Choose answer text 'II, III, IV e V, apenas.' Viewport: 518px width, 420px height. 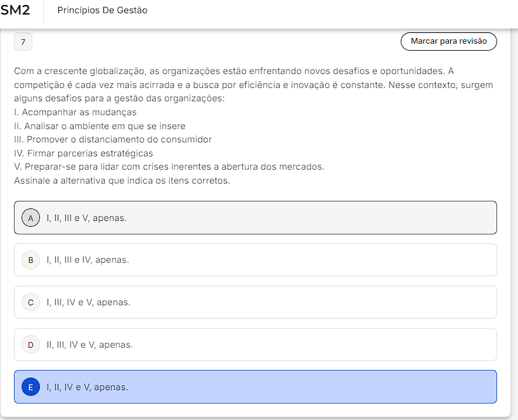coord(89,345)
